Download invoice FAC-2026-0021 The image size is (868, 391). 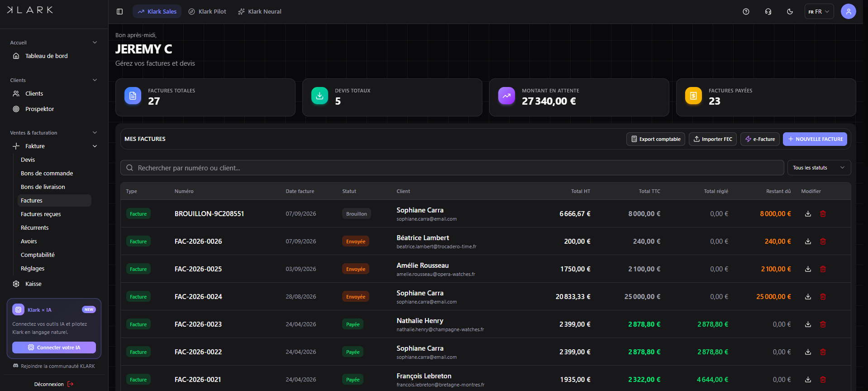click(808, 380)
